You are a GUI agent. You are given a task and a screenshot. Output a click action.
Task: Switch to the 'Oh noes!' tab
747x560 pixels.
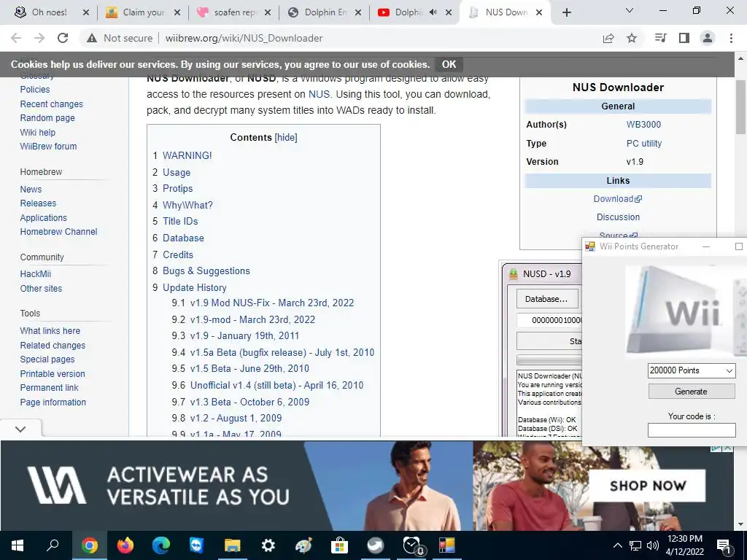(x=47, y=12)
